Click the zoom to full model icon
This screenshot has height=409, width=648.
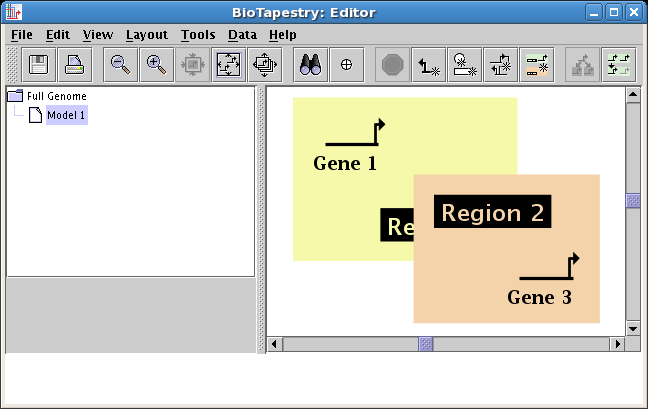click(x=227, y=64)
